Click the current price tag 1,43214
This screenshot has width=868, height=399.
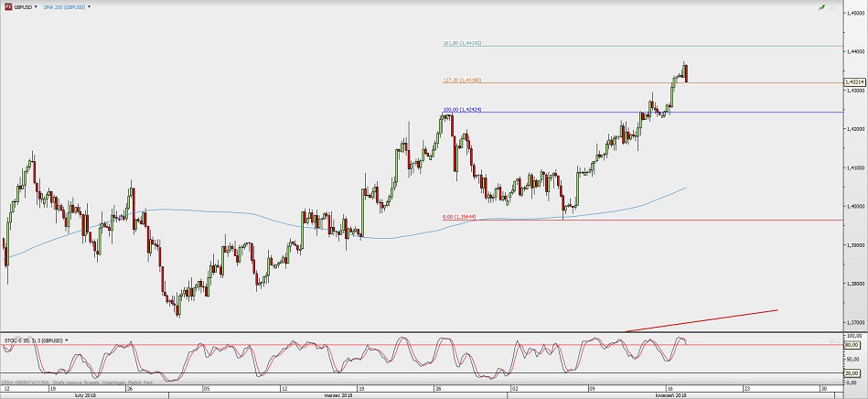click(x=855, y=82)
